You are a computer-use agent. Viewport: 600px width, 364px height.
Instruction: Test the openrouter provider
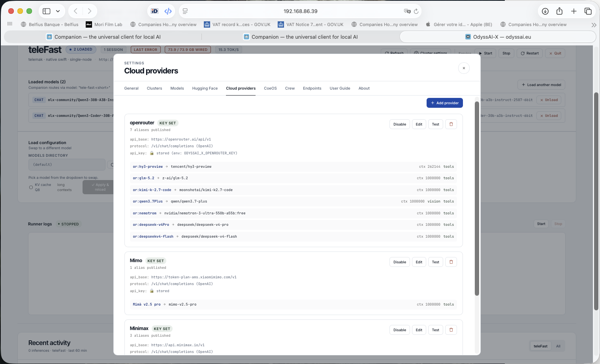436,124
